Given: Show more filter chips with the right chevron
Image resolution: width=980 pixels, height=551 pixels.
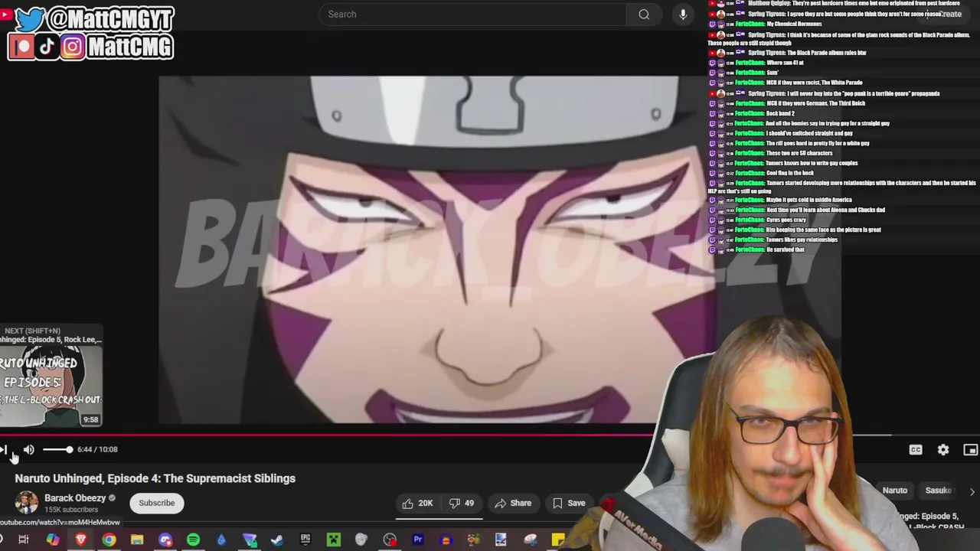Looking at the screenshot, I should (x=972, y=491).
